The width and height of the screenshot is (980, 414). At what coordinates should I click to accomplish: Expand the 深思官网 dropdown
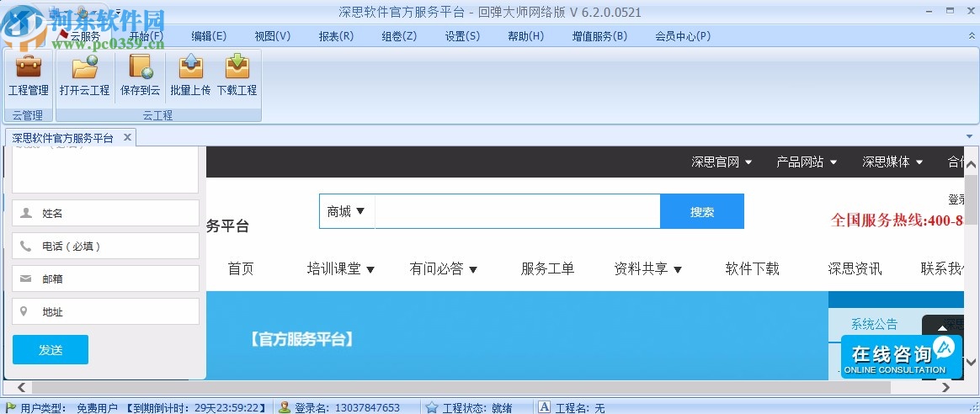click(722, 162)
